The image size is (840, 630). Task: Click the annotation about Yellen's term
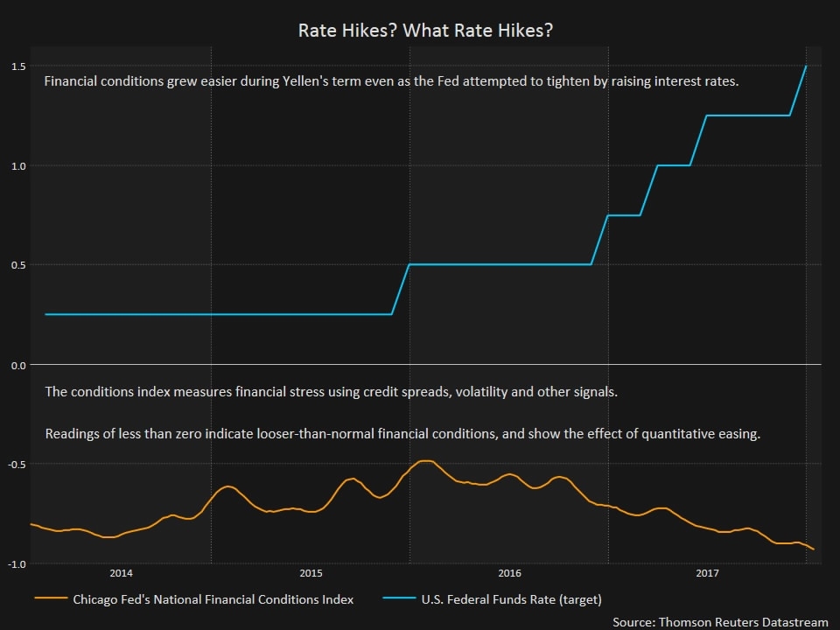tap(392, 82)
